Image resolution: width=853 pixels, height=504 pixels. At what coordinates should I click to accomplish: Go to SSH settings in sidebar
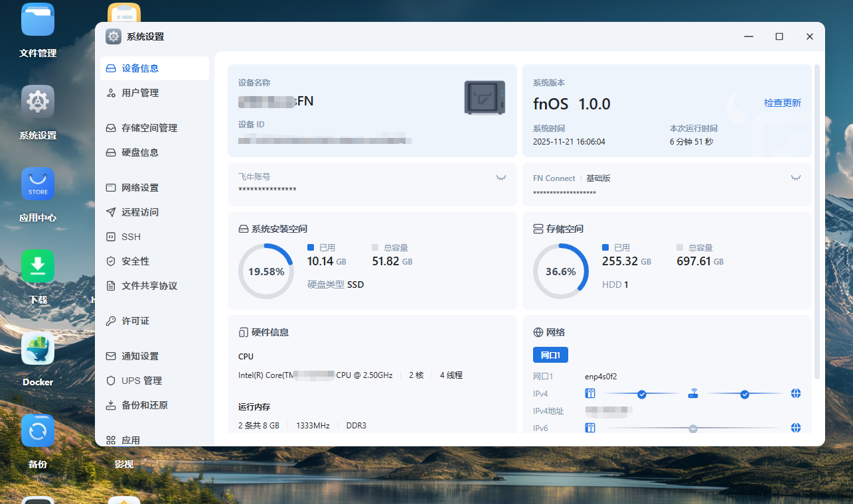tap(131, 237)
